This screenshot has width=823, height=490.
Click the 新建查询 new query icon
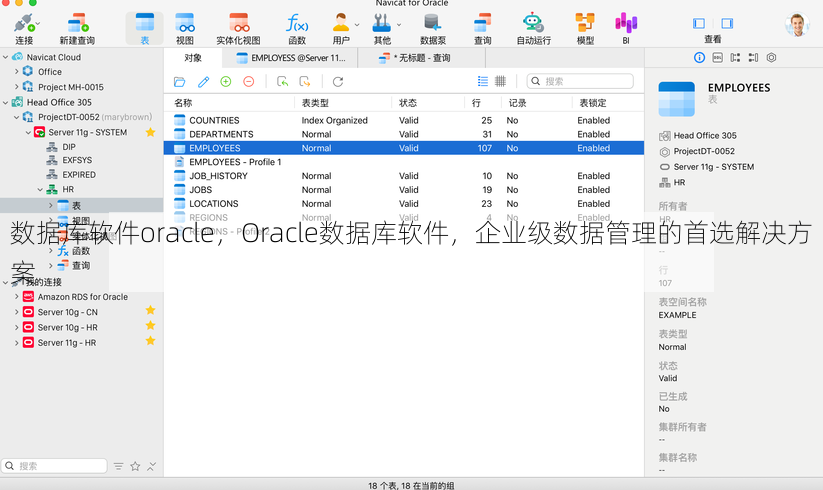point(77,29)
